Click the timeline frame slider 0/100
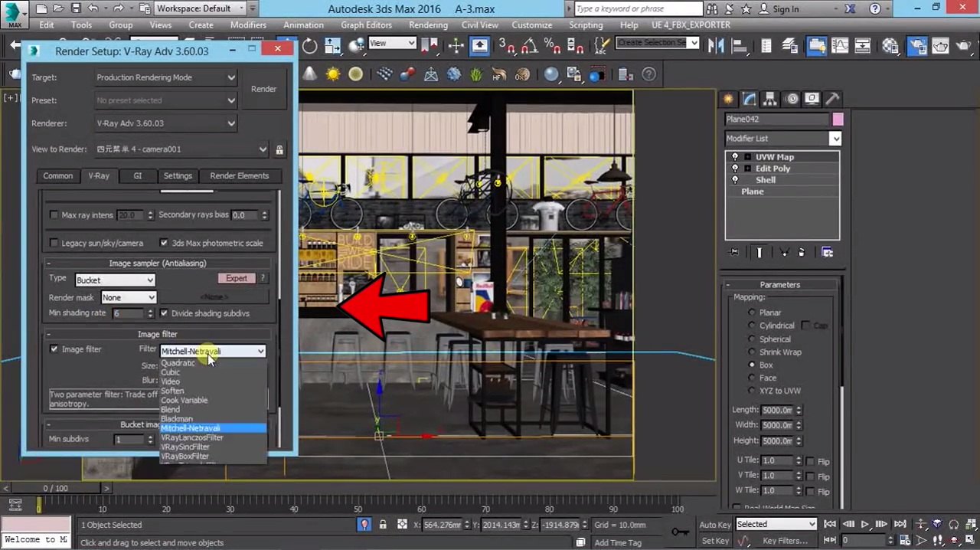Viewport: 980px width, 550px height. pos(55,488)
